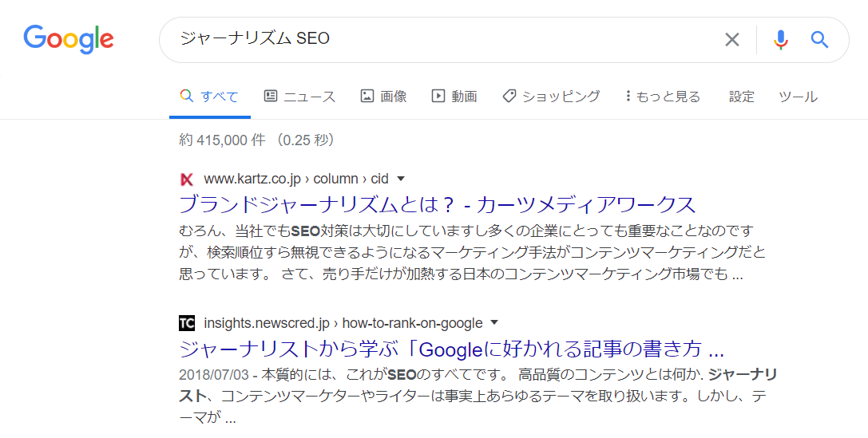The height and width of the screenshot is (438, 868).
Task: Go to the 動画 tab
Action: [454, 97]
